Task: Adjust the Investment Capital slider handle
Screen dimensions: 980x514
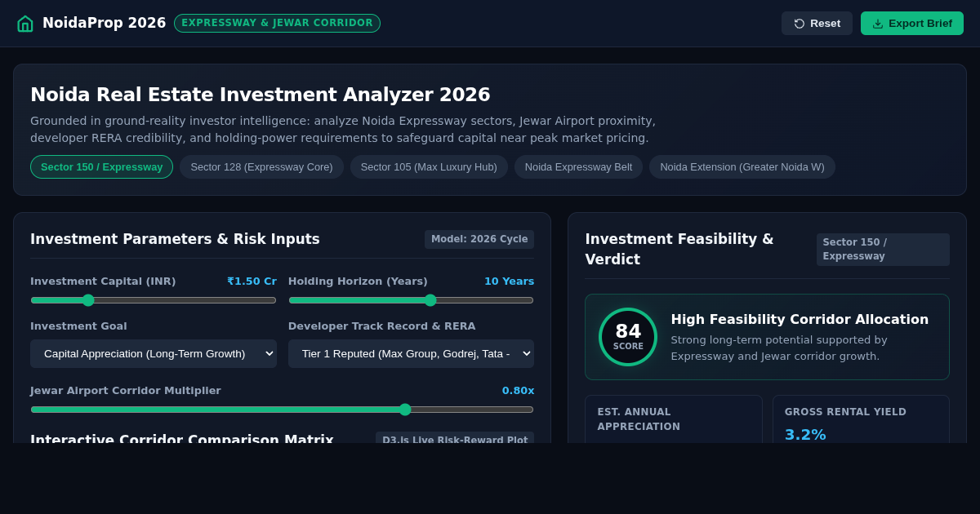Action: click(88, 300)
